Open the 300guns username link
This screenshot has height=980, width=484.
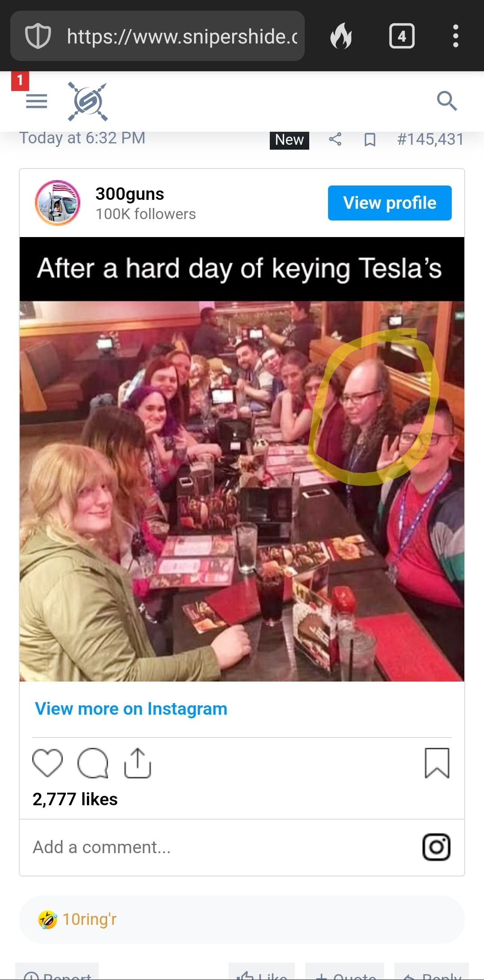[130, 194]
